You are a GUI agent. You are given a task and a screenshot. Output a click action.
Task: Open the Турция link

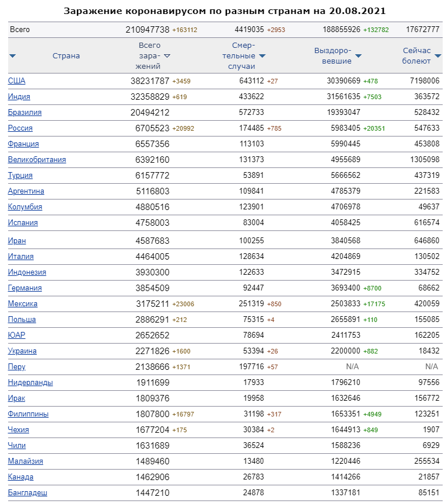(x=20, y=176)
